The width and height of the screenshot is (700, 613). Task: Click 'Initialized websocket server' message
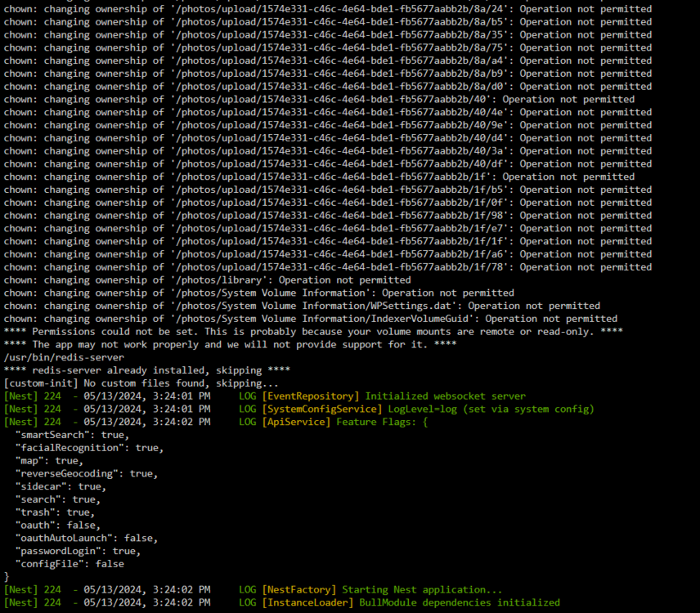(x=446, y=396)
